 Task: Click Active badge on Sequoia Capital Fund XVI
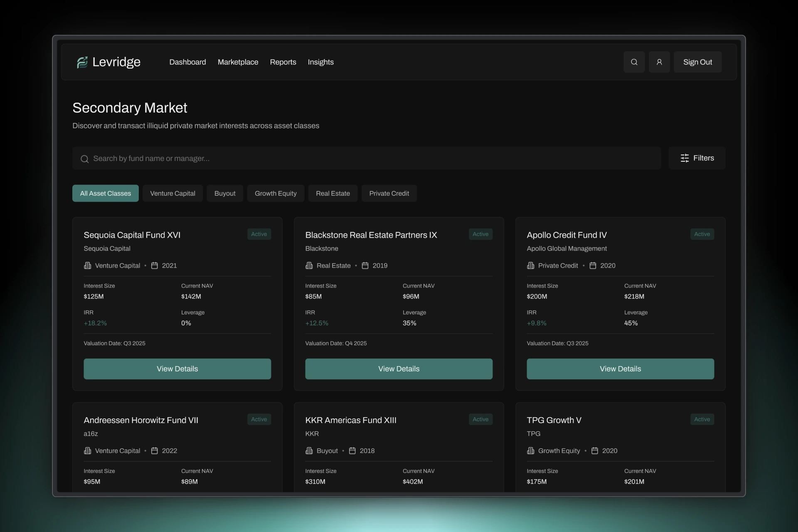tap(259, 234)
